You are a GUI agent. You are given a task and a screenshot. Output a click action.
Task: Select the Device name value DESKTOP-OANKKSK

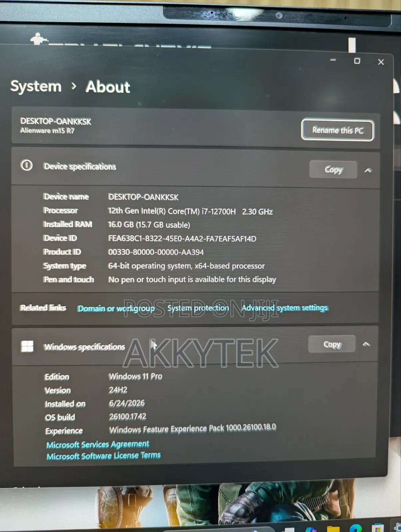(x=143, y=197)
